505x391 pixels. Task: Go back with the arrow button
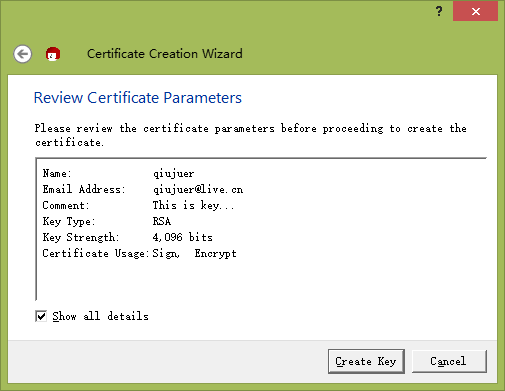click(x=23, y=54)
